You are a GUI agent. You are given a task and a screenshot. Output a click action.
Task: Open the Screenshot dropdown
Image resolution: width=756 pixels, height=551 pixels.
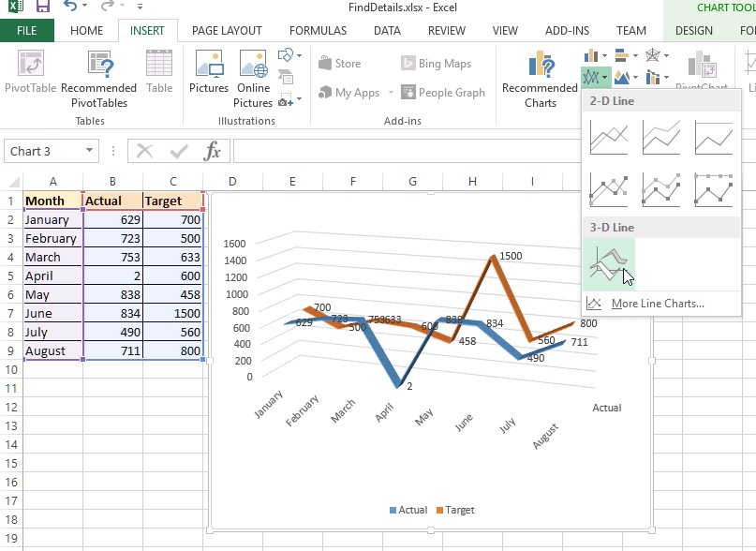pyautogui.click(x=289, y=100)
